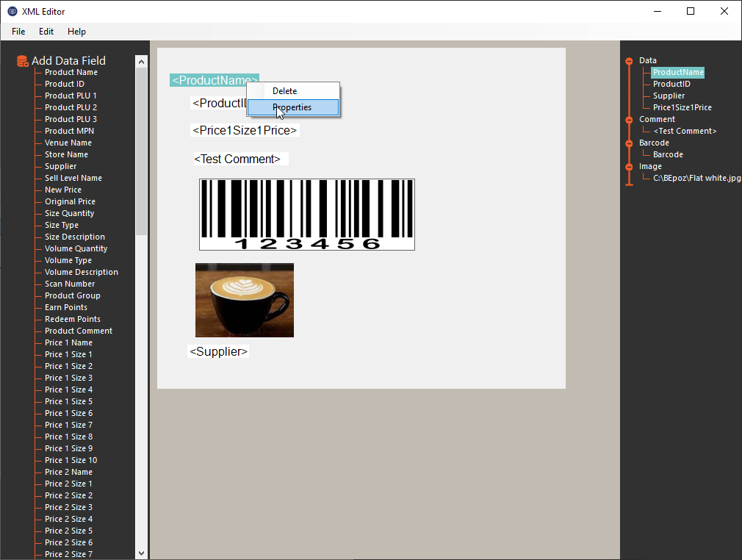Screen dimensions: 742x560
Task: Add the Product Name data field
Action: [71, 73]
